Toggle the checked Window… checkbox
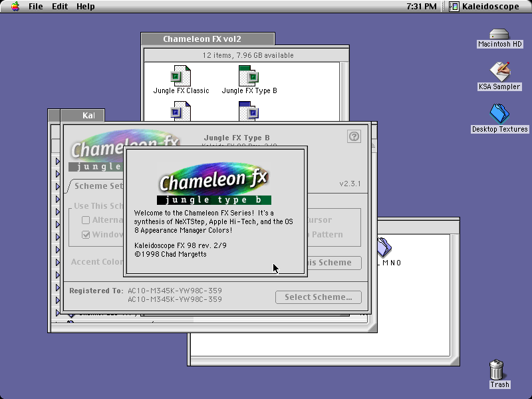The image size is (532, 399). (x=86, y=235)
